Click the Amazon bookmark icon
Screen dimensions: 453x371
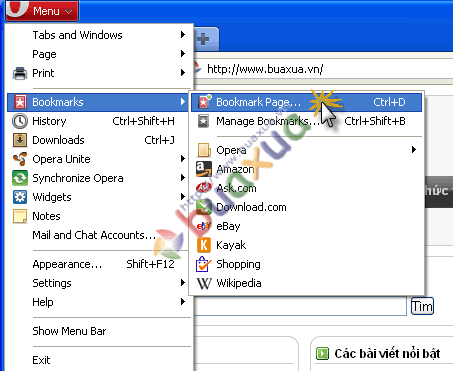pyautogui.click(x=204, y=169)
